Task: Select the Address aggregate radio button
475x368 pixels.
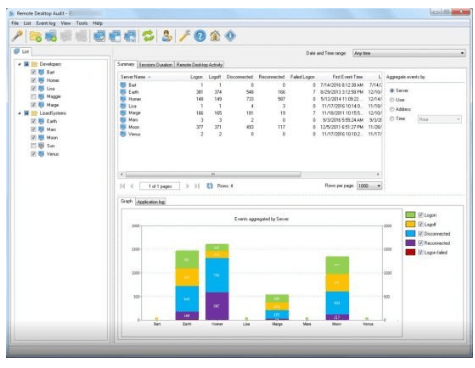Action: point(392,109)
